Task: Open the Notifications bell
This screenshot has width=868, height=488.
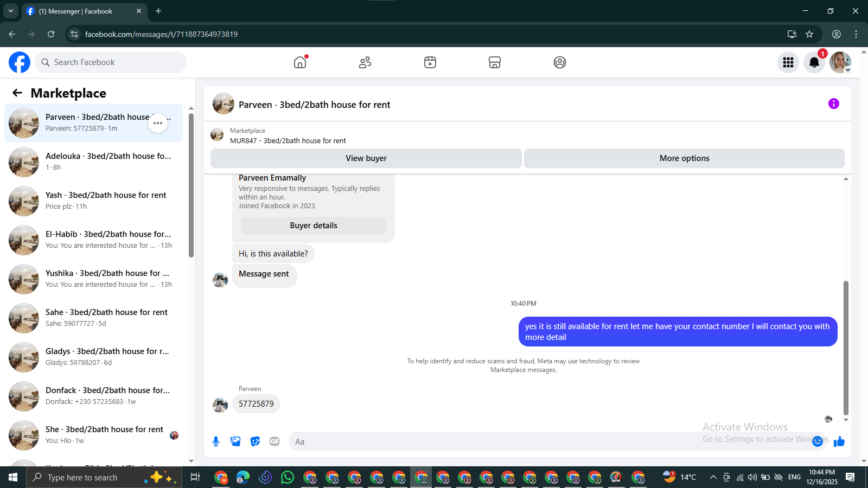Action: click(814, 62)
